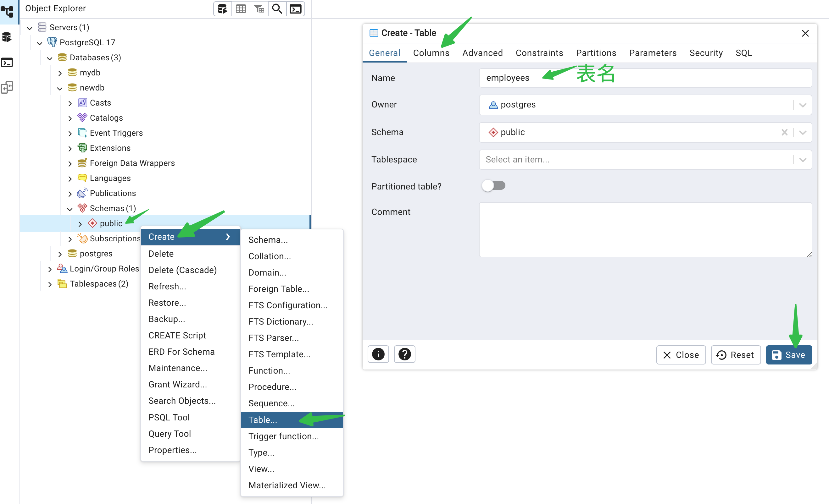Image resolution: width=829 pixels, height=504 pixels.
Task: Click the Comment text area
Action: [x=645, y=230]
